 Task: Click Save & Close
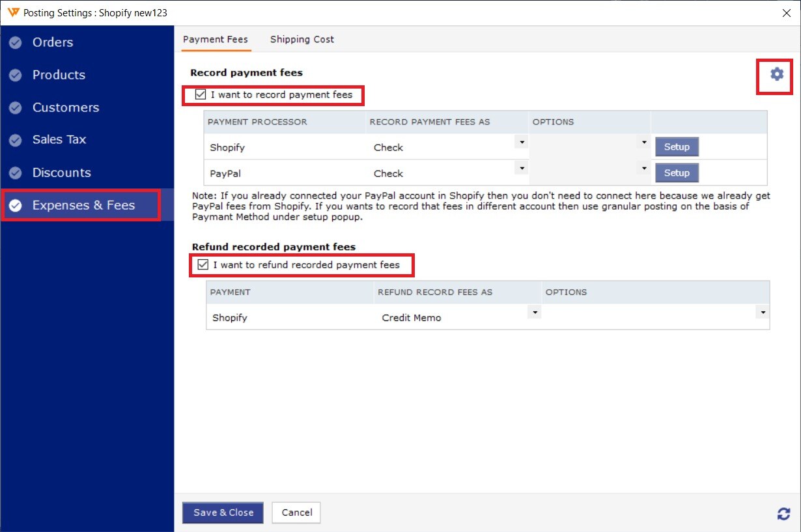[x=223, y=512]
